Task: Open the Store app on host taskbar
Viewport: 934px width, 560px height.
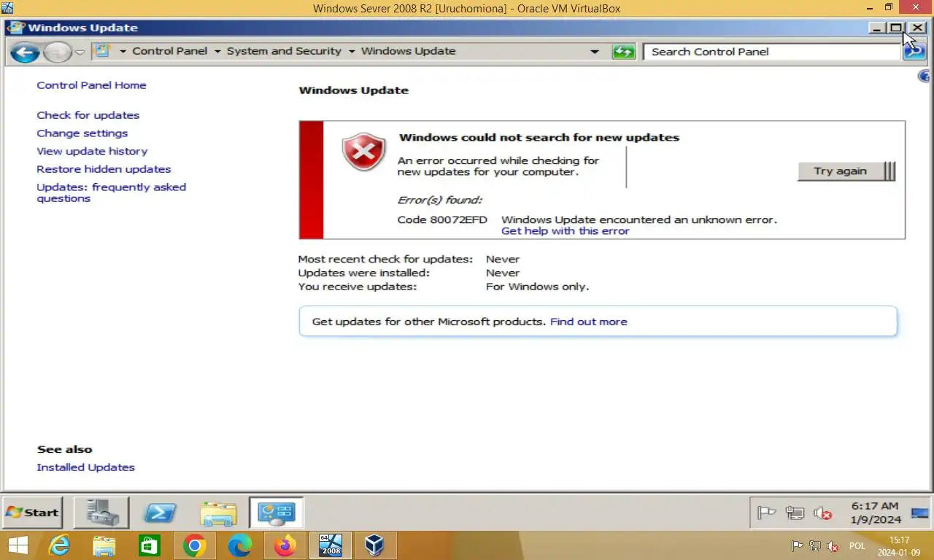Action: [150, 545]
